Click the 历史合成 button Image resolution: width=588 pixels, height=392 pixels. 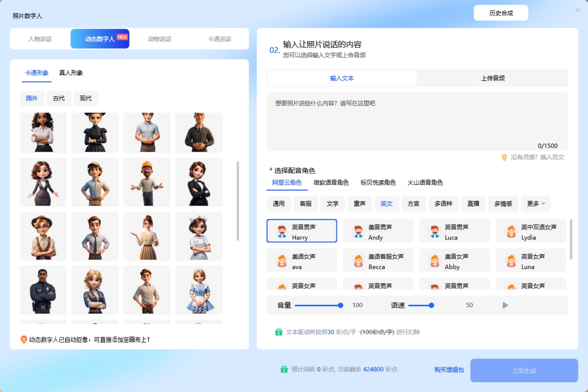(x=501, y=13)
